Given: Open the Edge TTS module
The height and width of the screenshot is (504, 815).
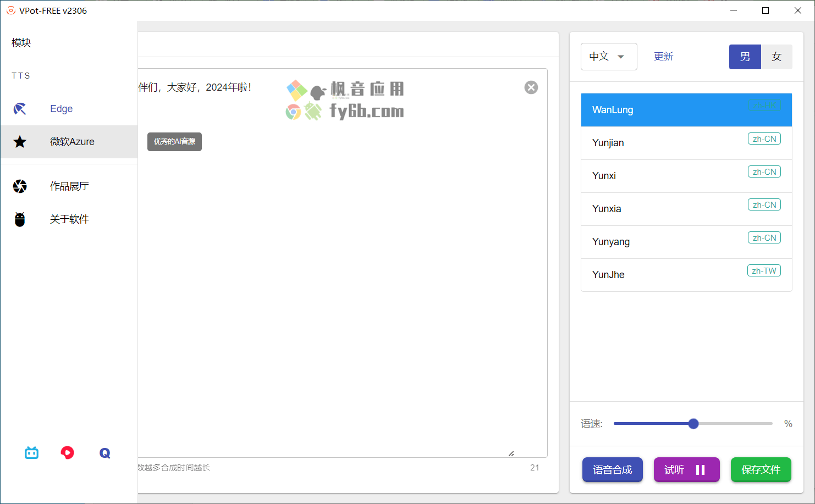Looking at the screenshot, I should [x=69, y=109].
